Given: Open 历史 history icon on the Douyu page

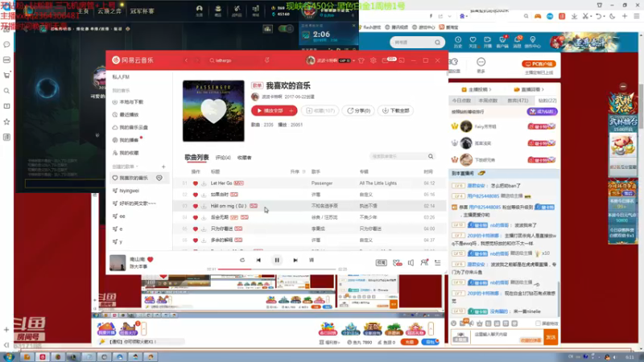Looking at the screenshot, I should tap(458, 42).
